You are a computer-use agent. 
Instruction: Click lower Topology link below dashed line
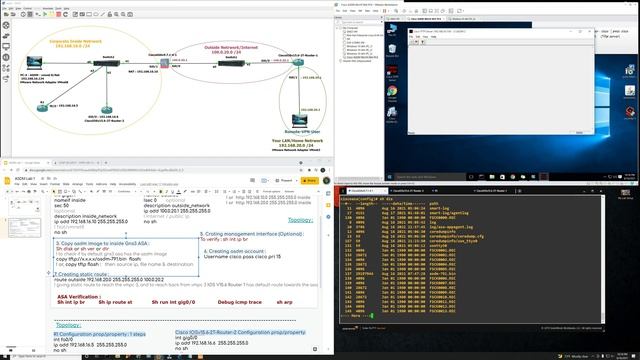pos(68,325)
